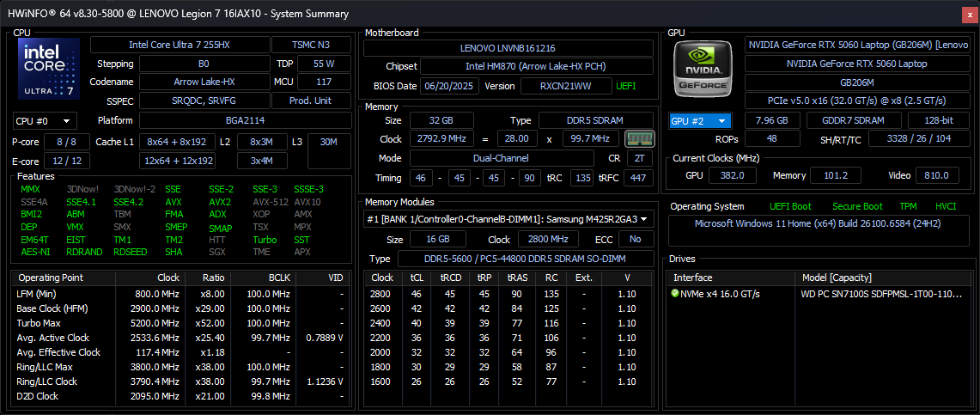Click the Intel Core Ultra 7 logo
This screenshot has width=980, height=415.
pos(49,69)
